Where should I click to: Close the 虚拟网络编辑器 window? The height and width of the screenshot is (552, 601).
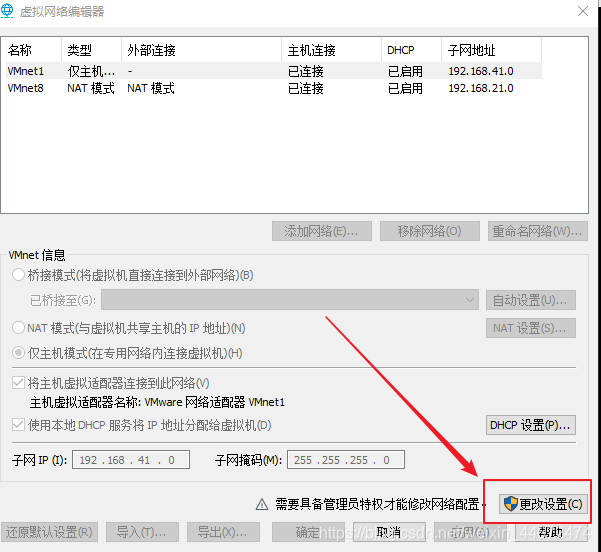point(583,11)
